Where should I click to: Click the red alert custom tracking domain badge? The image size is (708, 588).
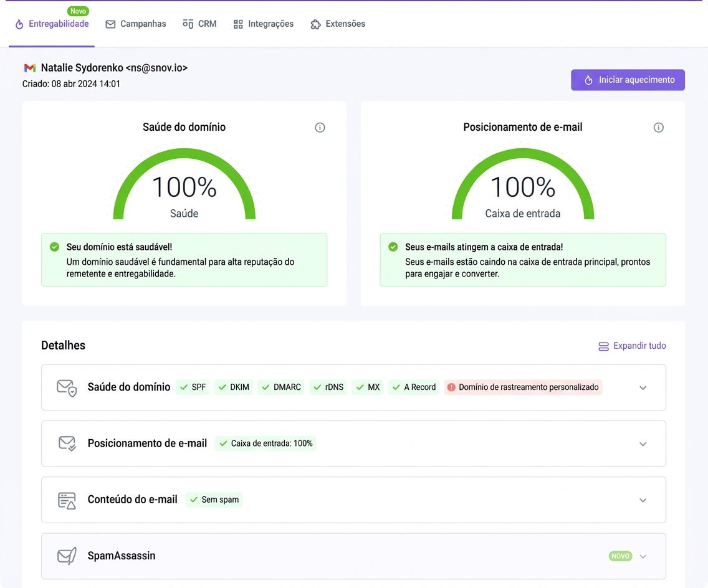523,387
